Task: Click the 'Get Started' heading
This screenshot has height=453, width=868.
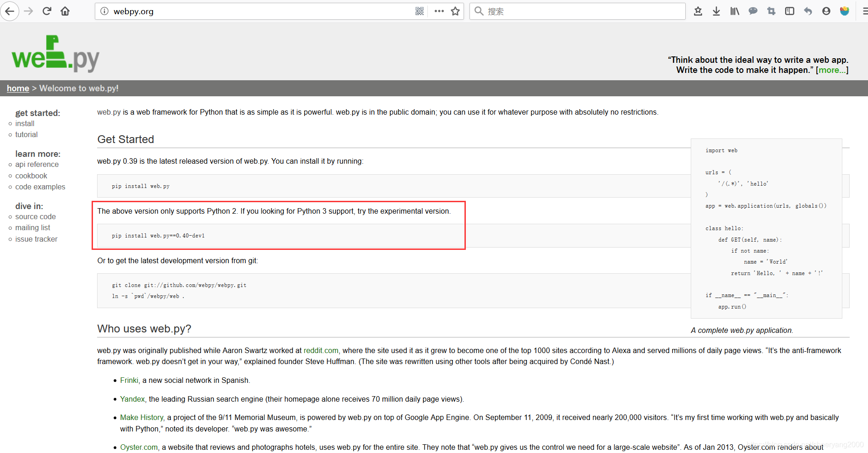Action: point(126,139)
